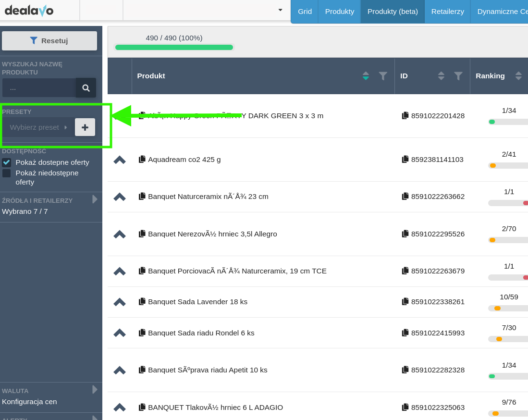This screenshot has height=420, width=528.
Task: Click the ID value 8591022282328
Action: point(438,370)
